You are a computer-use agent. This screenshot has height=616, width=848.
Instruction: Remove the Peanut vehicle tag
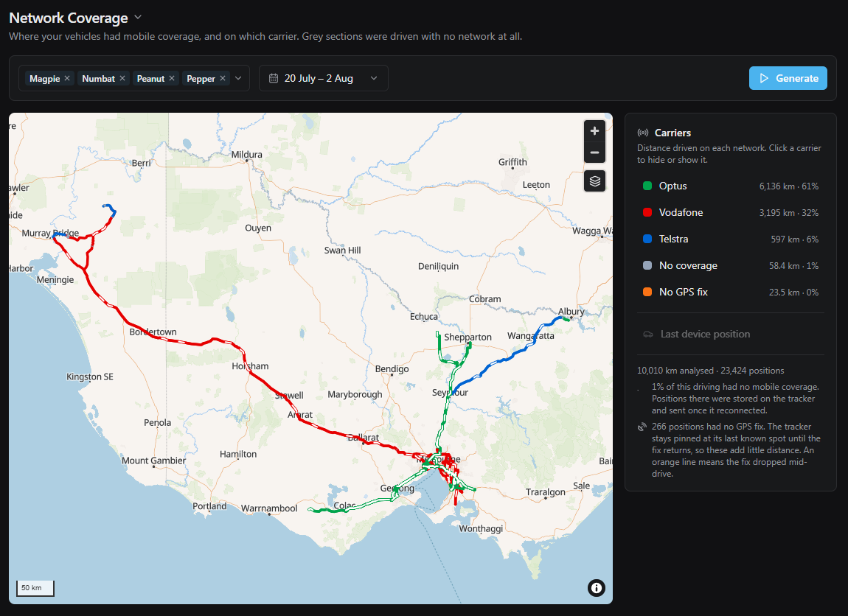pos(172,78)
